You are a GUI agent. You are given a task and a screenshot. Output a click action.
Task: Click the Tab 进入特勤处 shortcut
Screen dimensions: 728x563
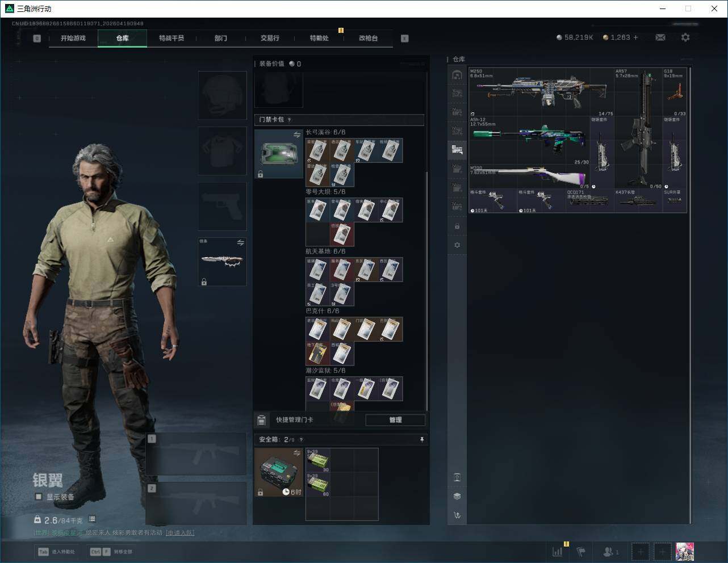[56, 552]
